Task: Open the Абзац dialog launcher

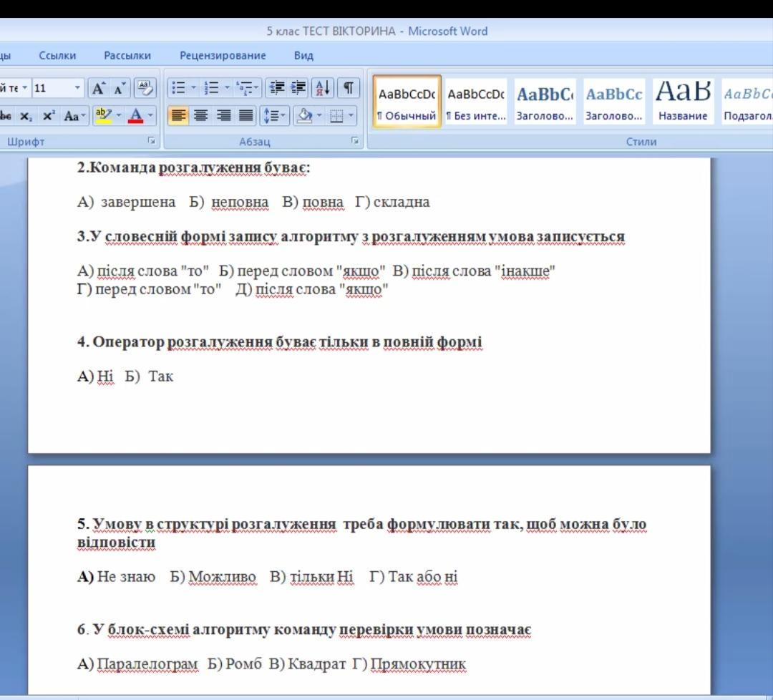Action: (x=354, y=142)
